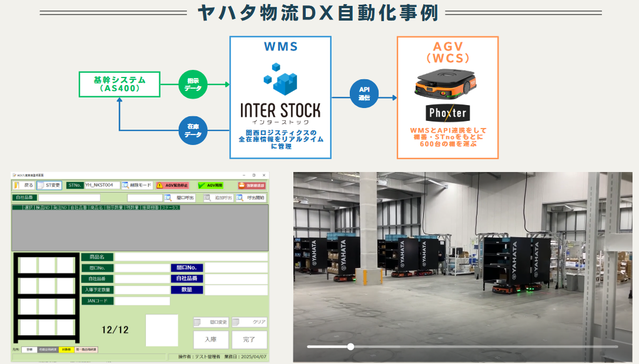Click the warehouse AGV video frame

pyautogui.click(x=463, y=267)
